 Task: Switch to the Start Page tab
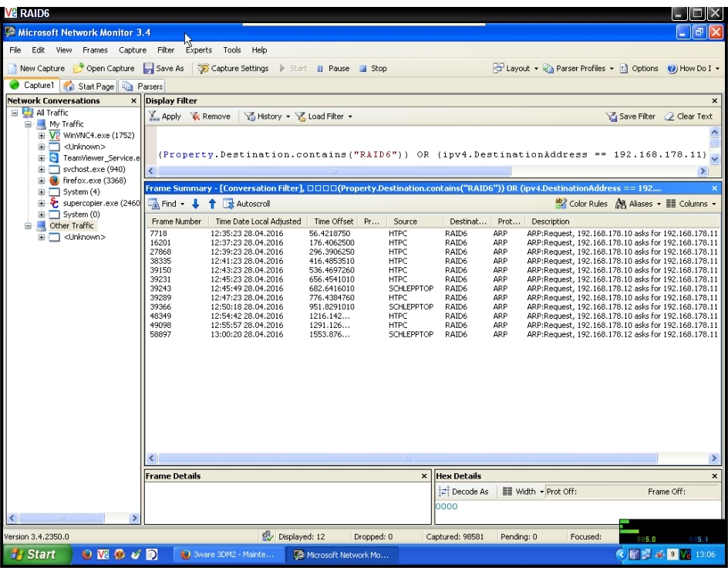(x=89, y=86)
